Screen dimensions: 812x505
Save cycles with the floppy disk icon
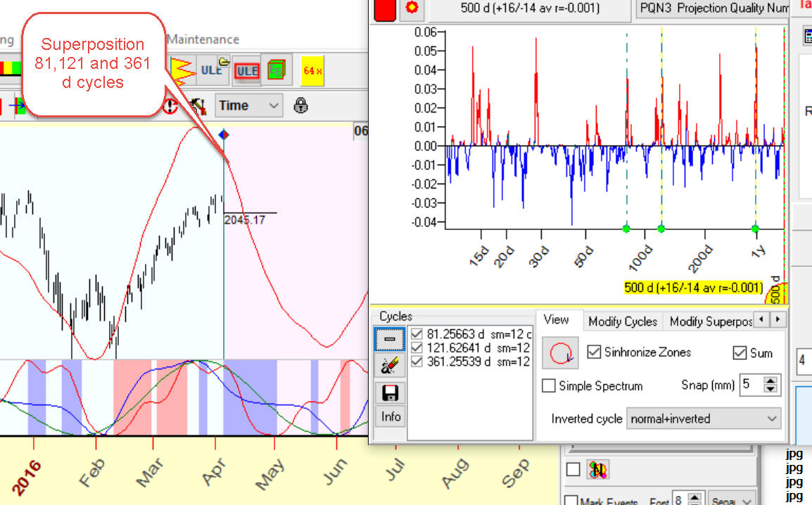click(389, 392)
